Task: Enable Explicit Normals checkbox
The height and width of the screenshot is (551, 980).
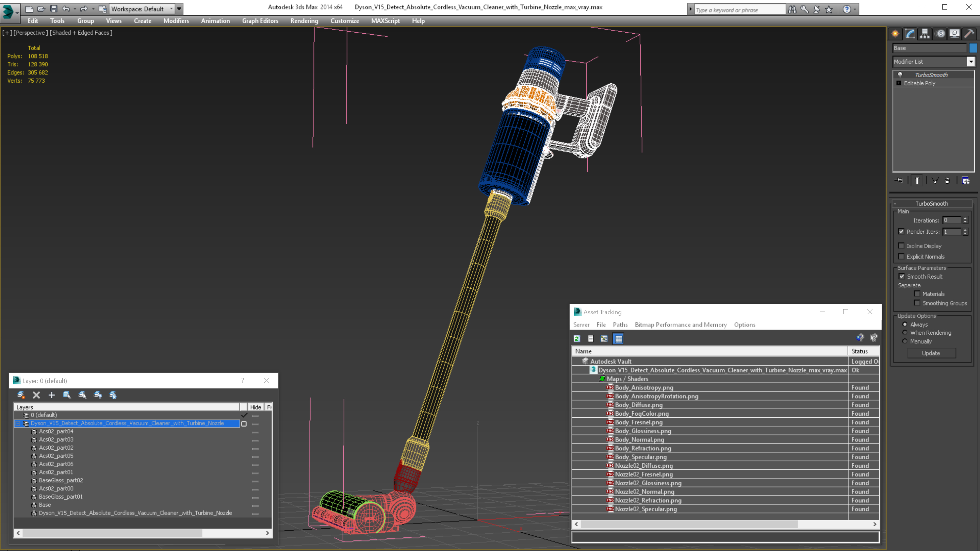Action: [x=901, y=256]
